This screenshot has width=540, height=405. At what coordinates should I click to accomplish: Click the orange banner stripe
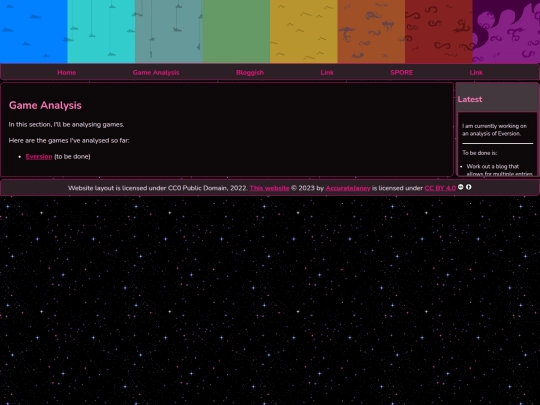click(x=371, y=31)
